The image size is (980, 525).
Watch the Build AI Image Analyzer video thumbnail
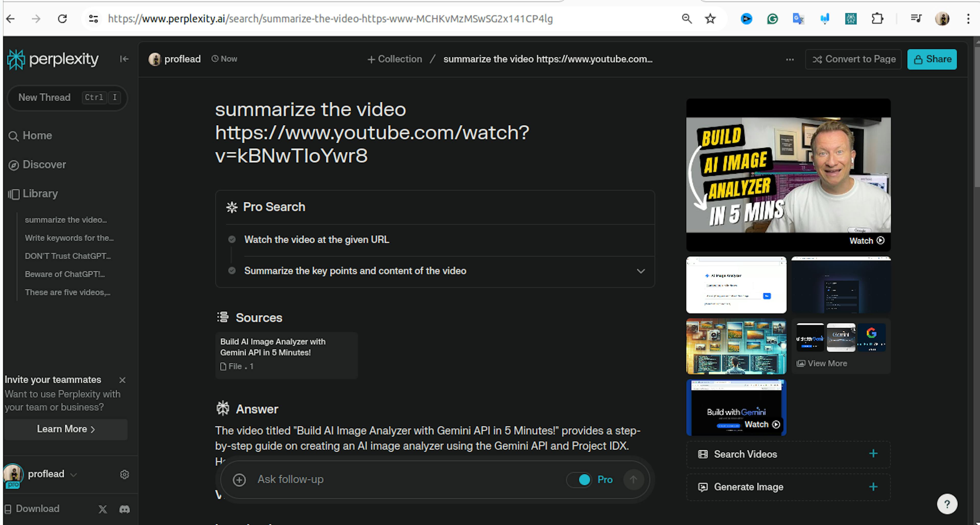pos(788,175)
